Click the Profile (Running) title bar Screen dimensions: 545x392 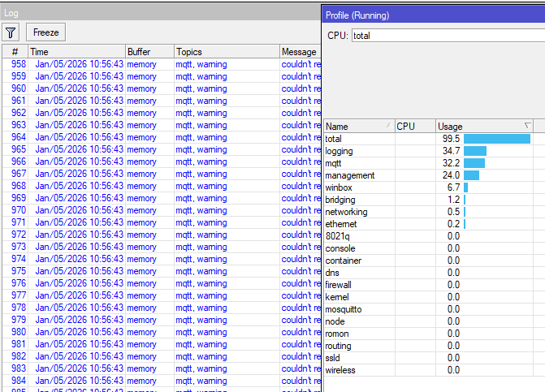(x=434, y=15)
